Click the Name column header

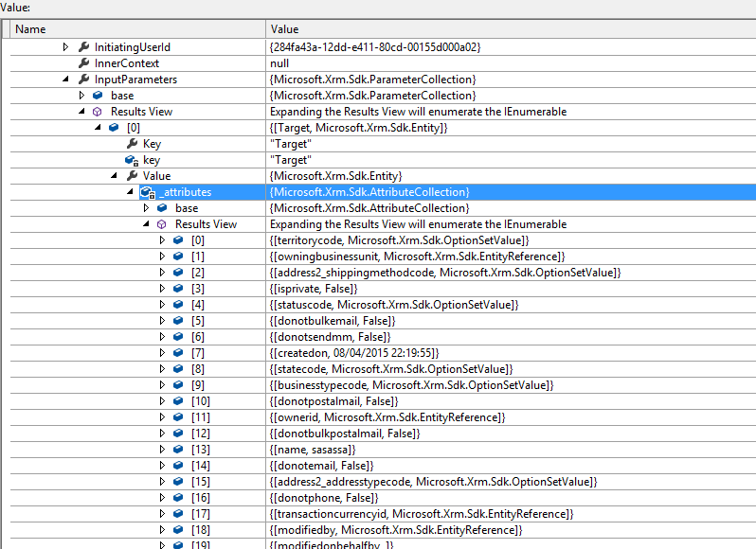point(138,29)
